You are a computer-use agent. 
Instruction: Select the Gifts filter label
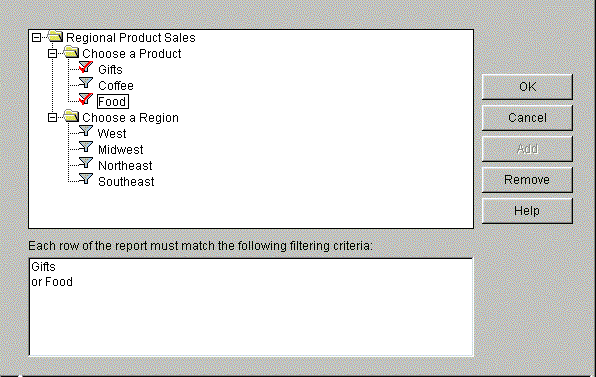(110, 70)
